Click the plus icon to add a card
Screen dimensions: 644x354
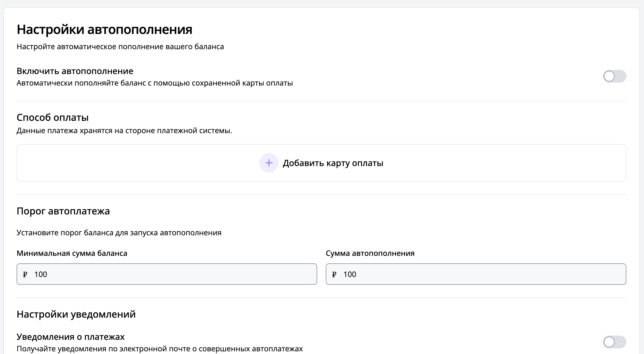[269, 163]
